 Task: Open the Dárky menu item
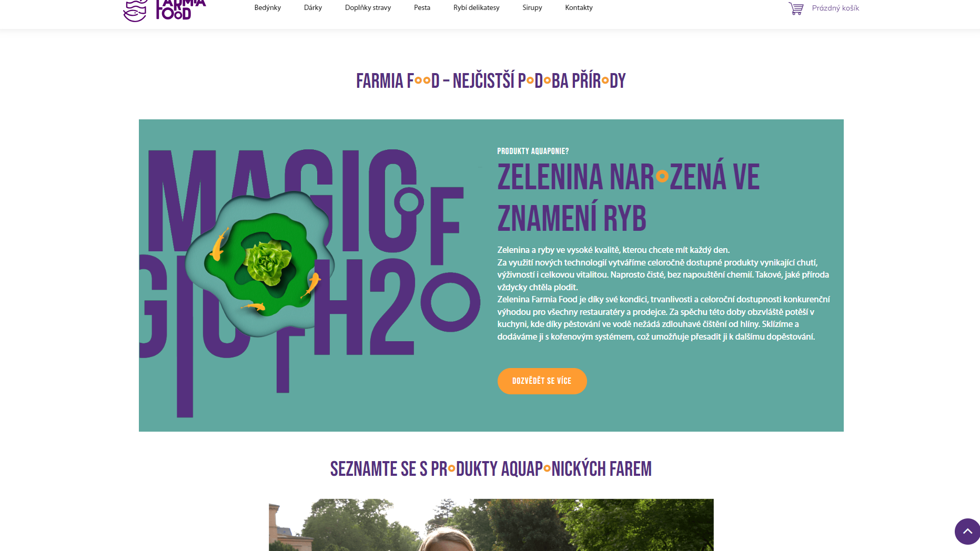coord(313,8)
